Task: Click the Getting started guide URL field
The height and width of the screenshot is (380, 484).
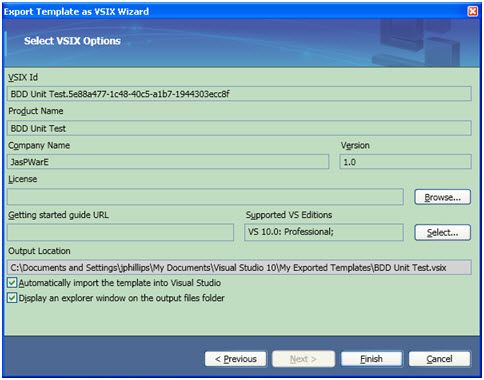Action: click(x=120, y=232)
